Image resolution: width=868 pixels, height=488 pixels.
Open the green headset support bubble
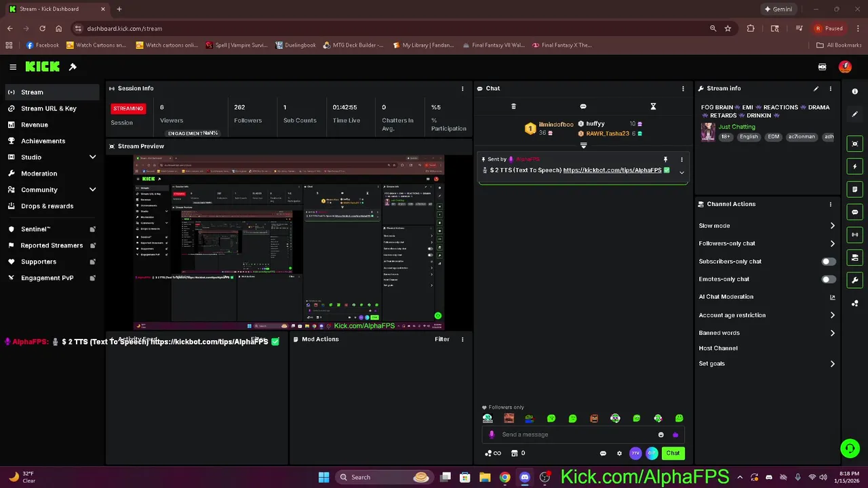tap(850, 448)
